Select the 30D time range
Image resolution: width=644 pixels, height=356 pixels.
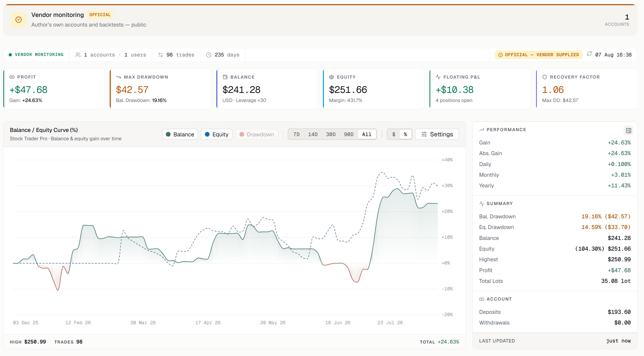click(x=331, y=134)
